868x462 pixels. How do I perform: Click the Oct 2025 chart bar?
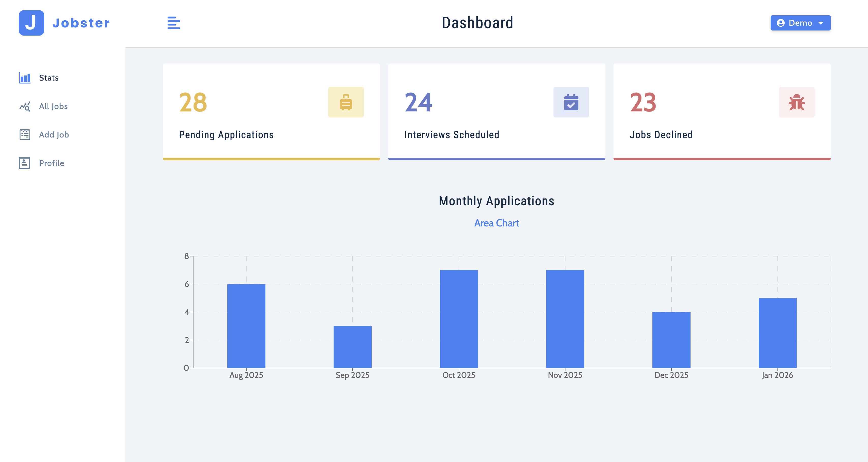tap(459, 319)
